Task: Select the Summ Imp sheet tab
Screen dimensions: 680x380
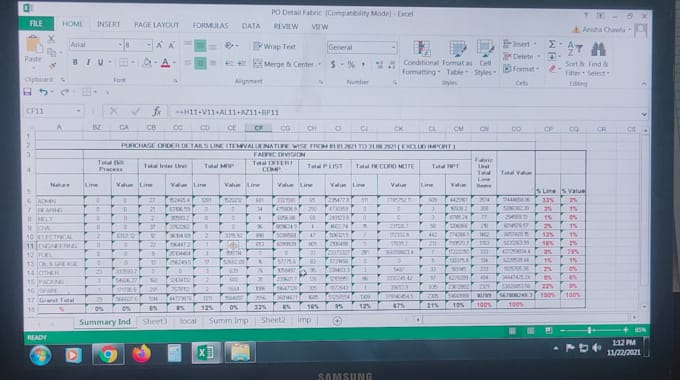Action: pyautogui.click(x=229, y=321)
